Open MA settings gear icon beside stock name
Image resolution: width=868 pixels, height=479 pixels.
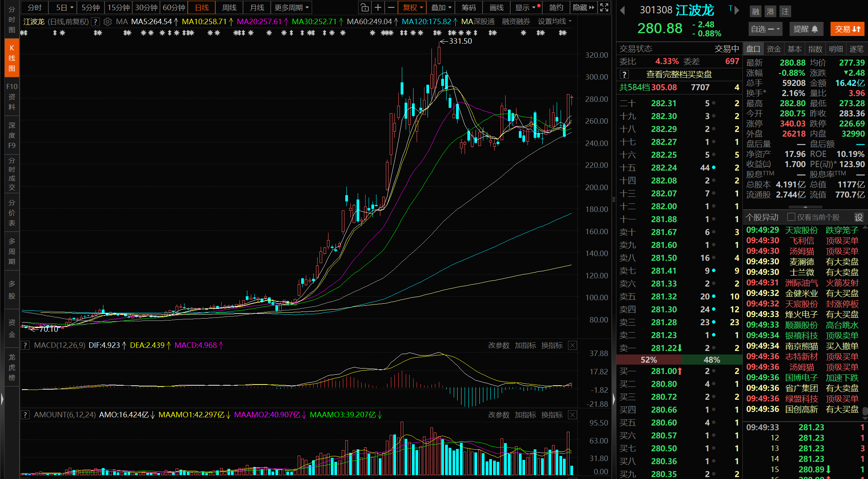[x=108, y=22]
